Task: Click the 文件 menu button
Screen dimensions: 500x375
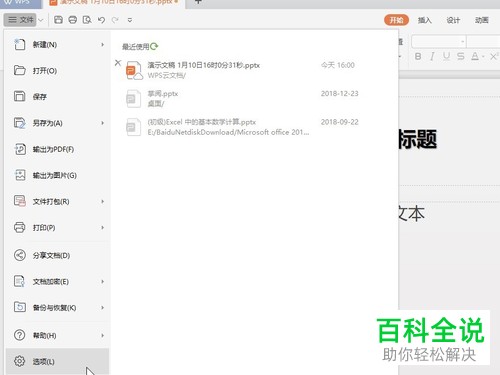Action: coord(20,20)
